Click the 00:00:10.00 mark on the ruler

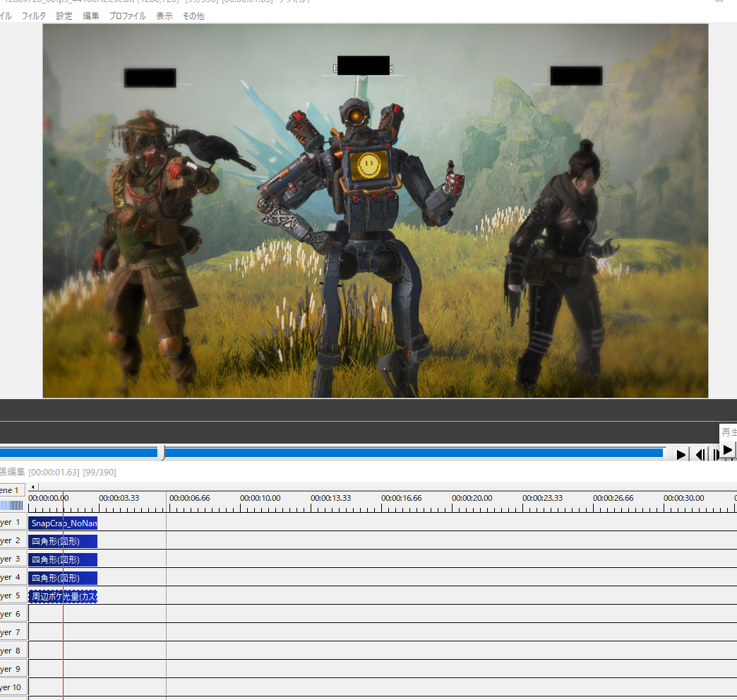(260, 498)
